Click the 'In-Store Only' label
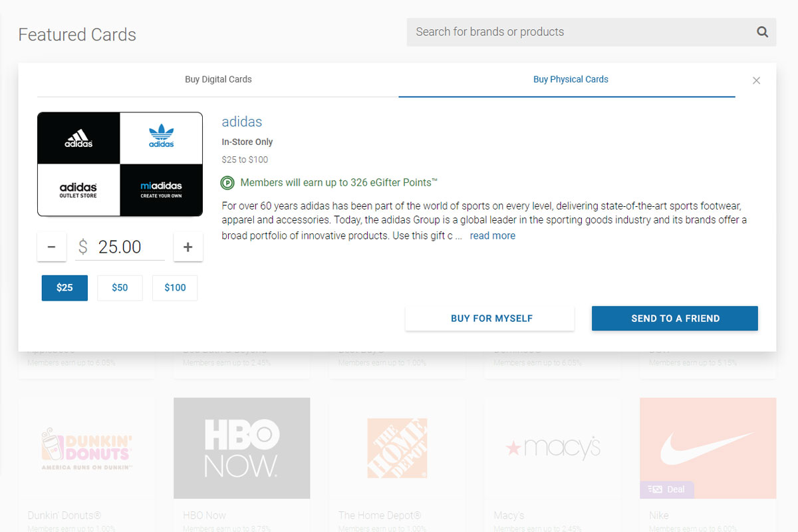This screenshot has width=798, height=532. pyautogui.click(x=247, y=142)
